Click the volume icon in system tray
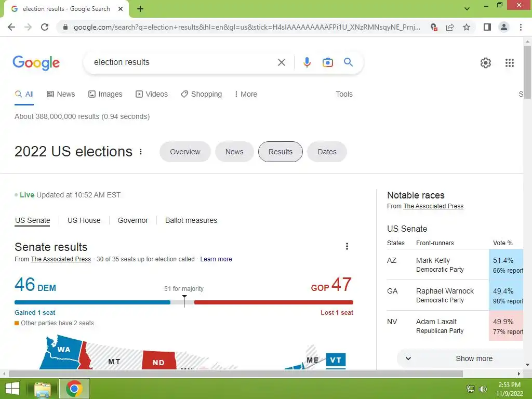The image size is (532, 399). [x=483, y=389]
